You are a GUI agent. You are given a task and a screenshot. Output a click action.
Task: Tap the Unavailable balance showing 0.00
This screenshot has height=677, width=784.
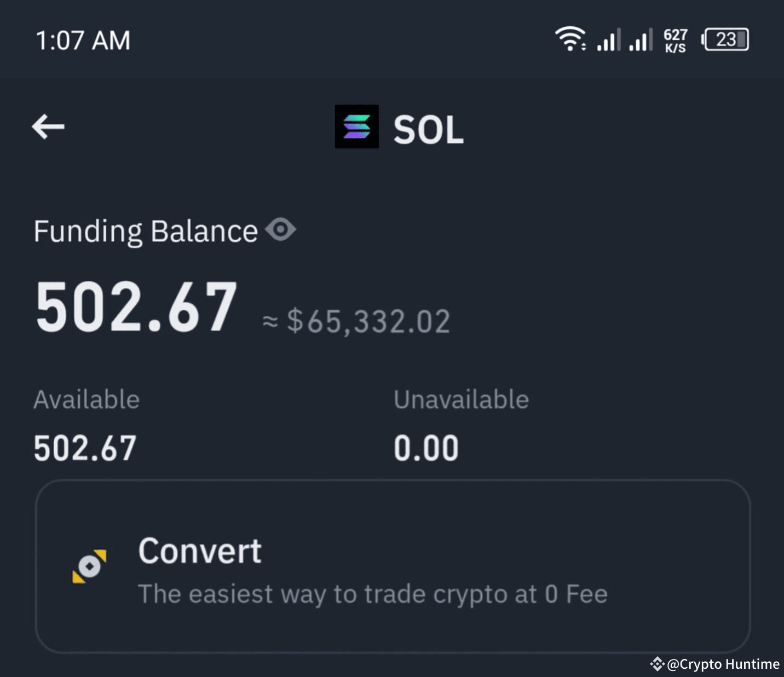426,447
